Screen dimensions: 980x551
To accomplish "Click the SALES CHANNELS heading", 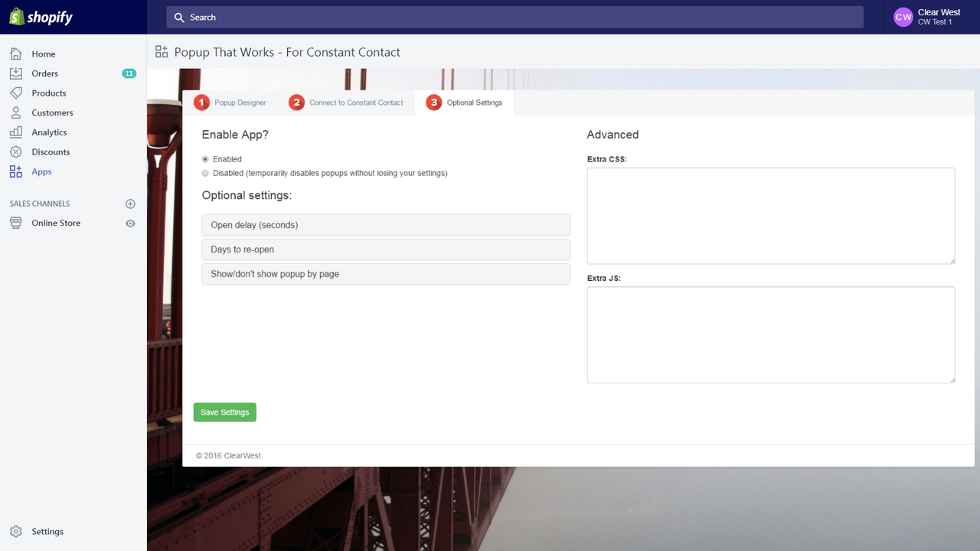I will pos(40,204).
